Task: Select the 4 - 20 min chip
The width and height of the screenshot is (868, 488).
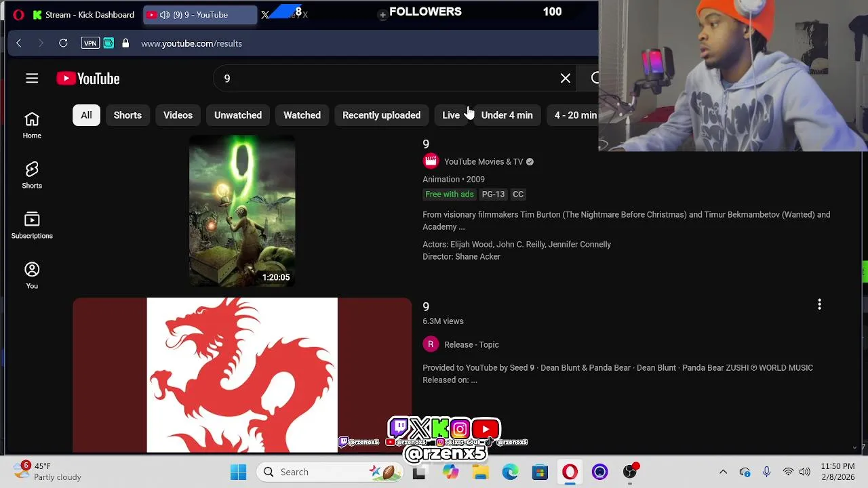Action: tap(574, 115)
